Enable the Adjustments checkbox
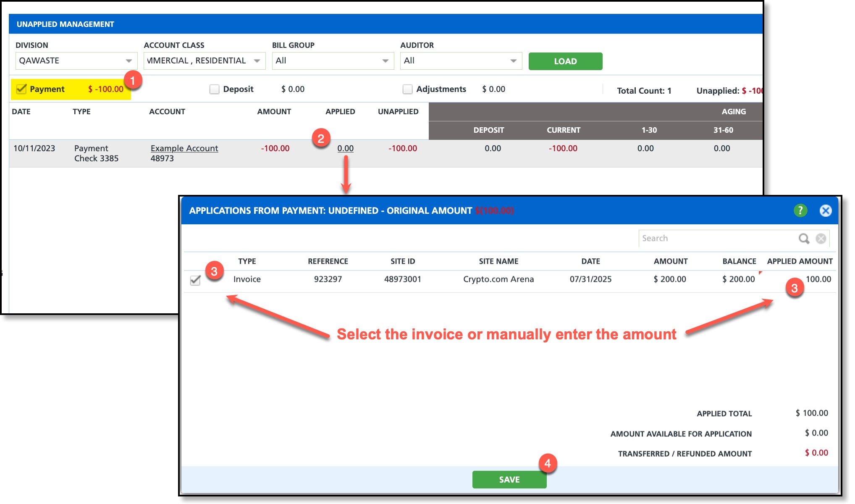This screenshot has height=504, width=855. pos(407,89)
